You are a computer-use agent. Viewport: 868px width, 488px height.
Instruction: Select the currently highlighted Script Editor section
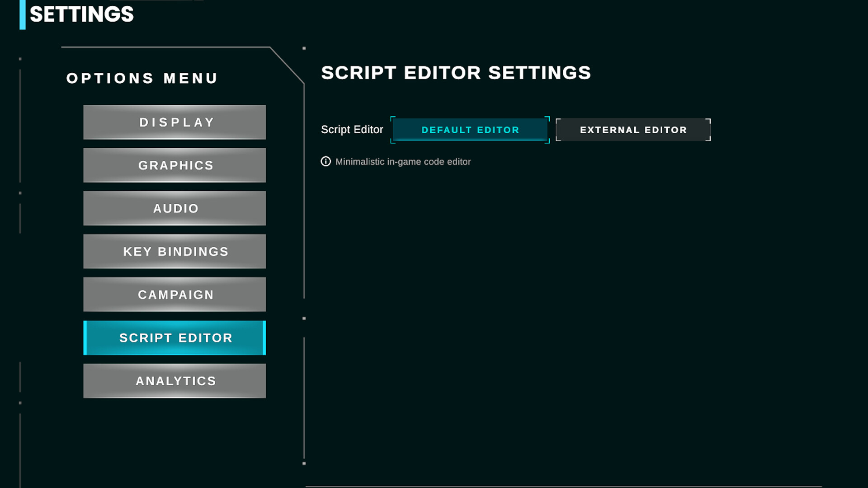point(174,338)
